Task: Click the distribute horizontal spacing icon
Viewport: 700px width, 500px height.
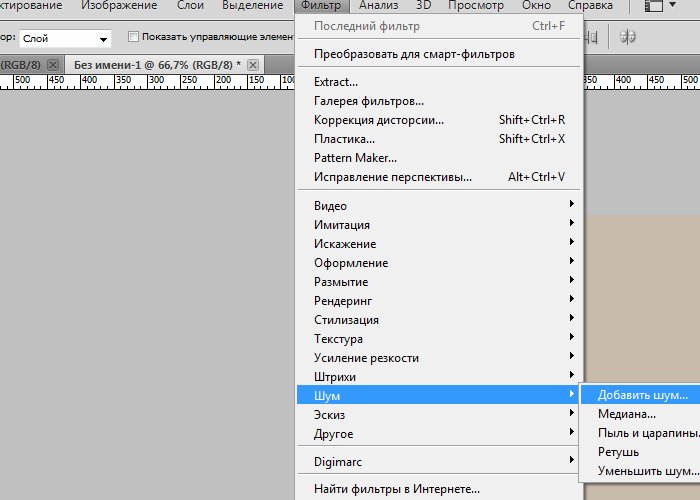Action: (593, 37)
